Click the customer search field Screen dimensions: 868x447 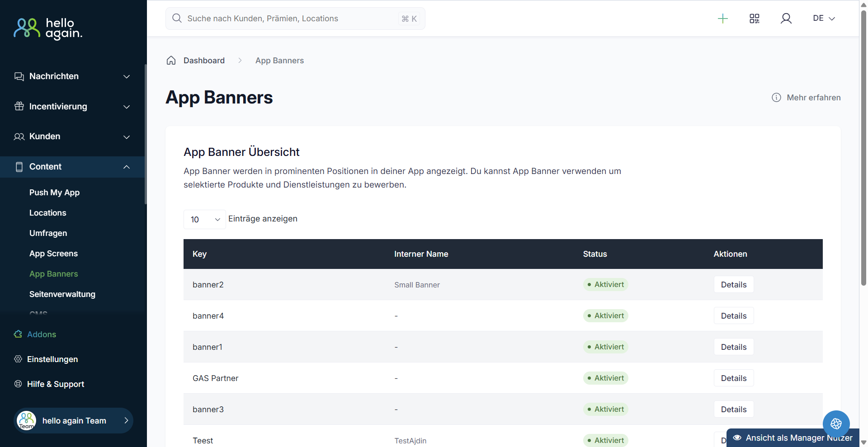pyautogui.click(x=289, y=19)
